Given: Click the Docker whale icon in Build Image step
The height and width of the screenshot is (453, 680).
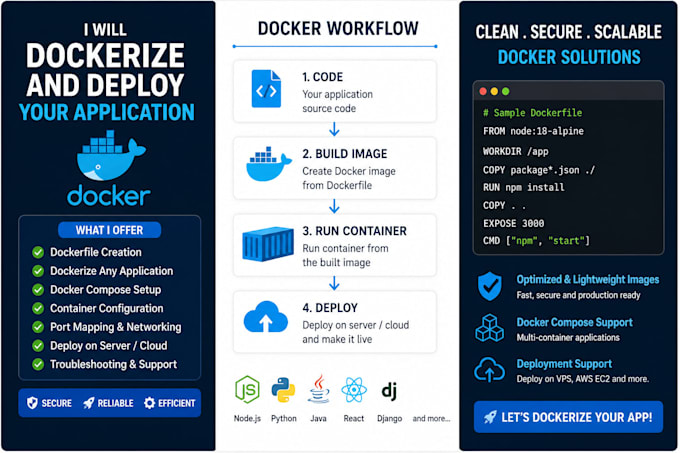Looking at the screenshot, I should tap(268, 164).
